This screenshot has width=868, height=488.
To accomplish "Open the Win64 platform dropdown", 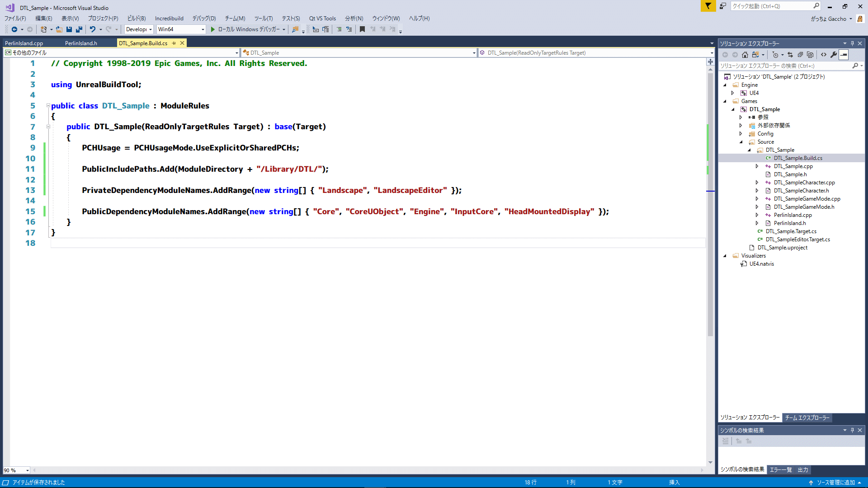I will (x=203, y=29).
